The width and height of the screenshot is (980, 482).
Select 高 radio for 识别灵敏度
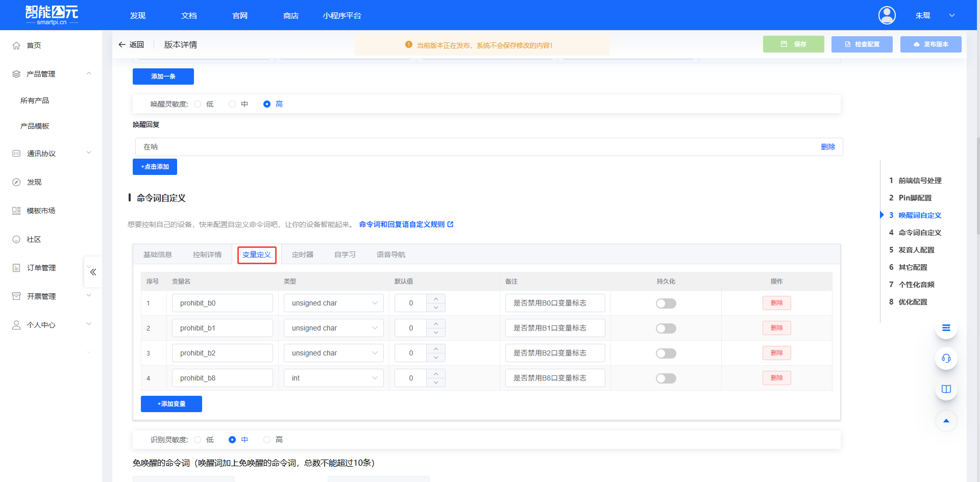[x=266, y=439]
